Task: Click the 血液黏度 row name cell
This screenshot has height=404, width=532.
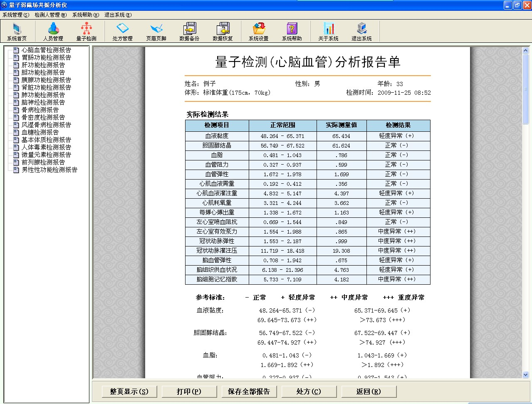Action: pyautogui.click(x=217, y=136)
